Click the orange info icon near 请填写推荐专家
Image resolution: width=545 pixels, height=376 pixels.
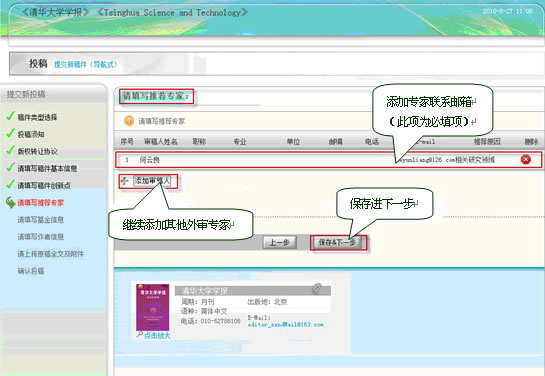pos(129,121)
